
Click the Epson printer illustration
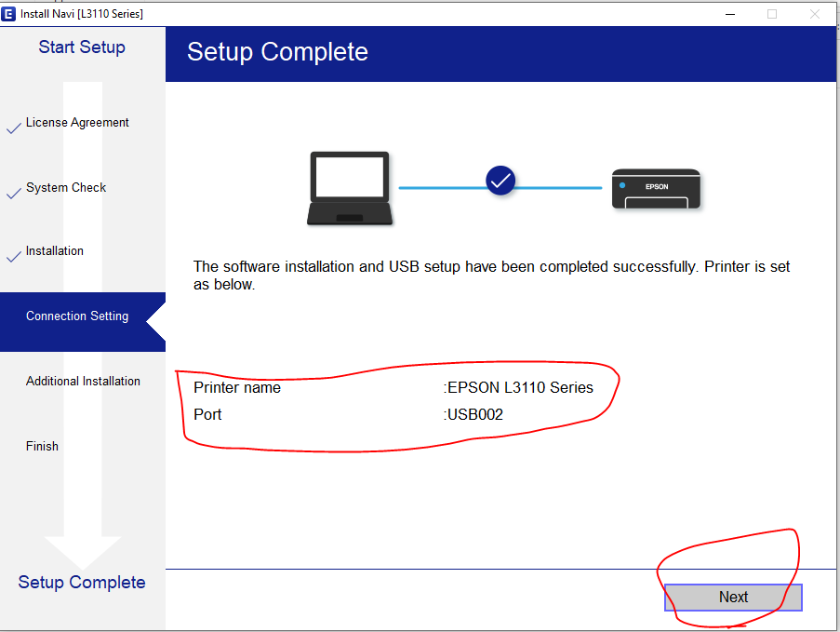(656, 189)
